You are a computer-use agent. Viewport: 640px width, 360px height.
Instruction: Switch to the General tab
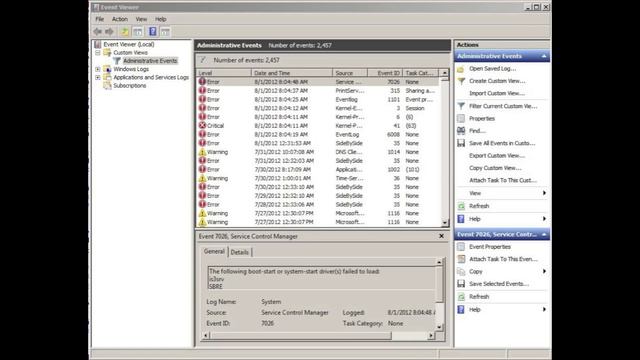214,251
